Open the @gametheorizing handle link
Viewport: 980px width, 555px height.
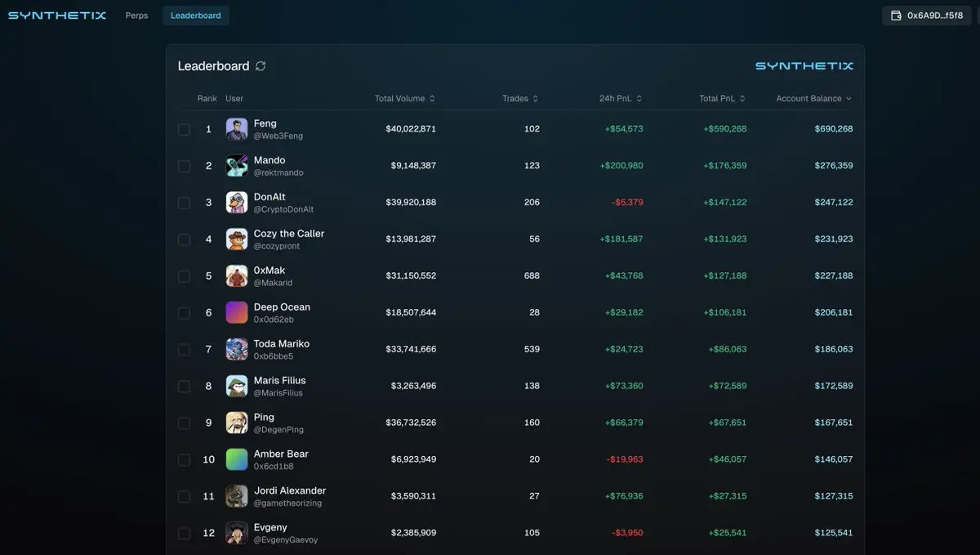click(x=287, y=504)
